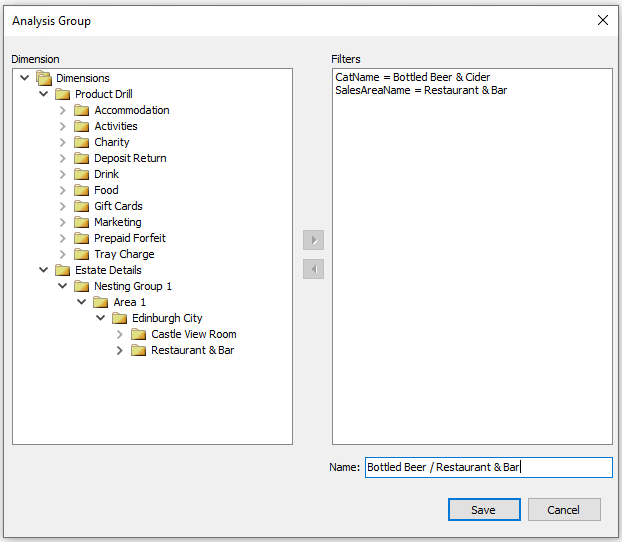Select the SalesAreaName filter entry
This screenshot has width=622, height=542.
[421, 90]
